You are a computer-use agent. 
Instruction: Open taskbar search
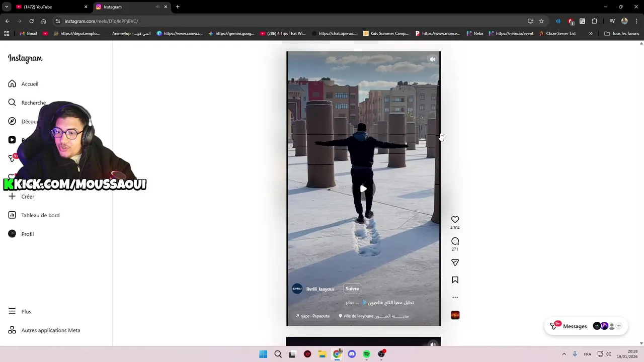(x=278, y=354)
